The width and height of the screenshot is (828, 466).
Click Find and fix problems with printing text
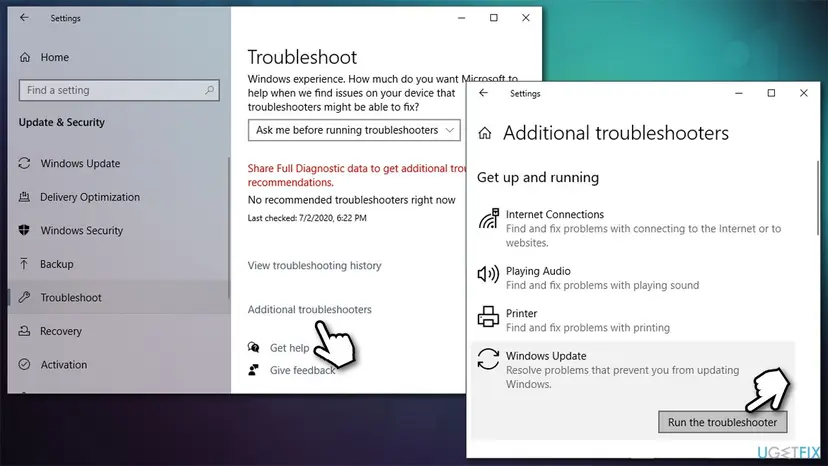[x=588, y=328]
